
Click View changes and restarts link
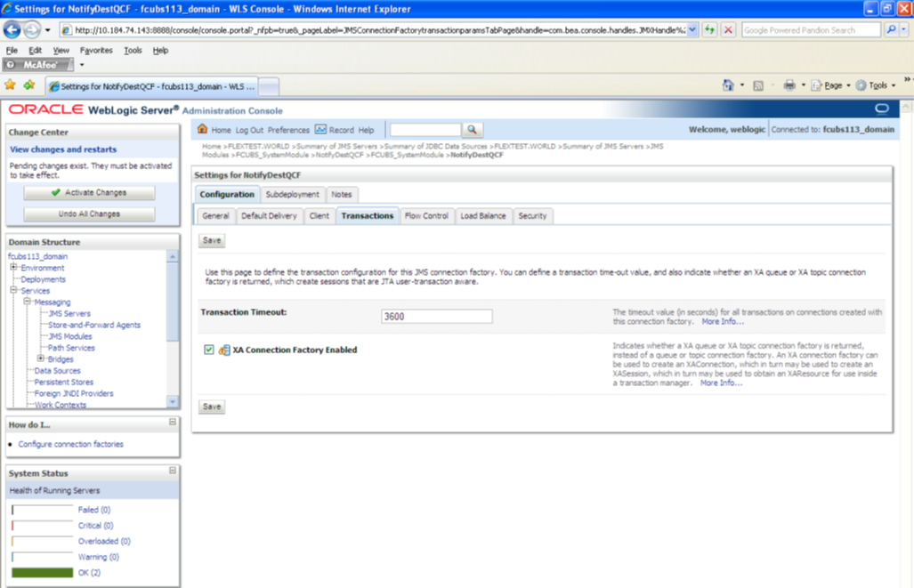63,149
